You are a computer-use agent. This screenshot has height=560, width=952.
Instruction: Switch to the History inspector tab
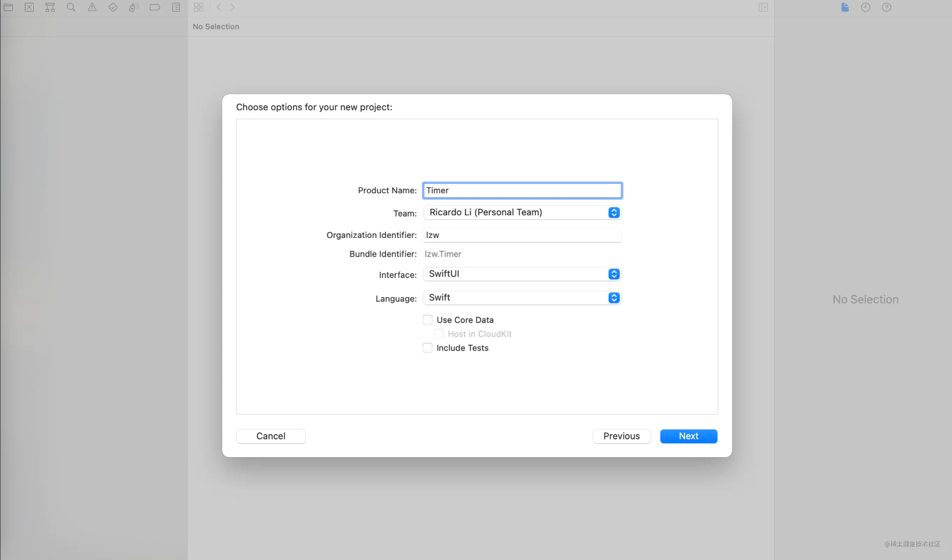click(x=866, y=8)
